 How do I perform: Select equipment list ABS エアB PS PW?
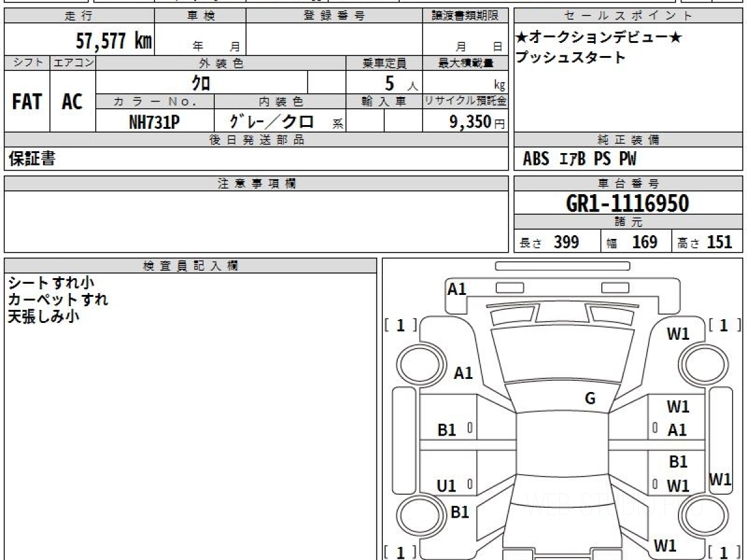click(580, 159)
